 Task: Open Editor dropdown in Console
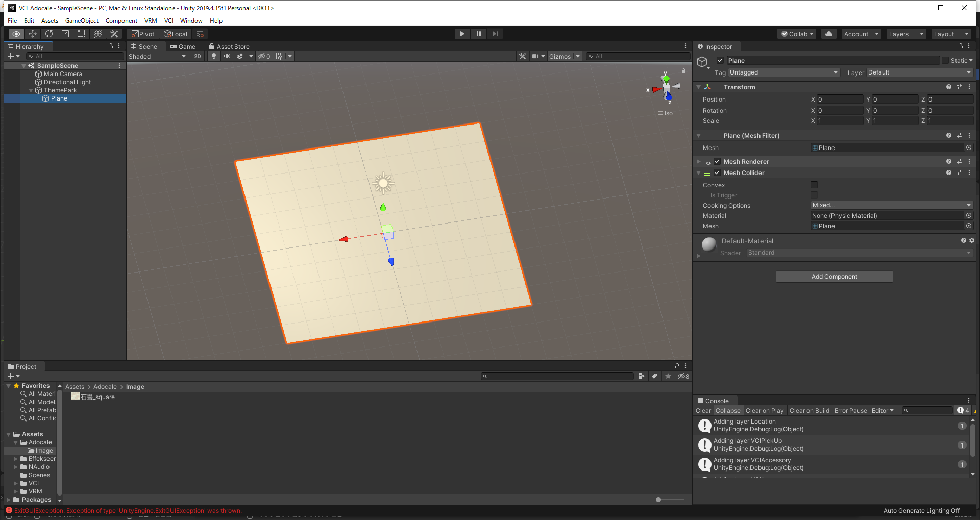click(x=883, y=411)
